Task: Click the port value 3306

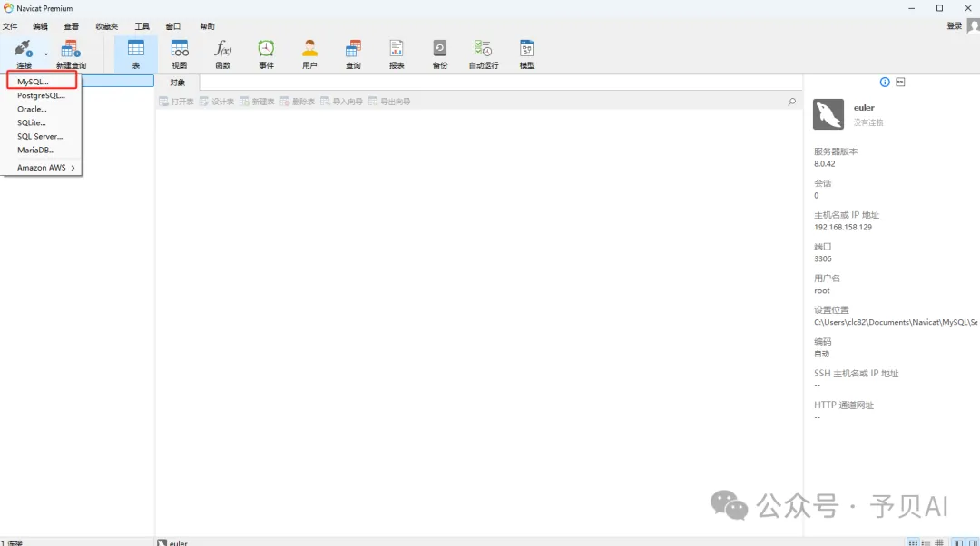Action: 822,258
